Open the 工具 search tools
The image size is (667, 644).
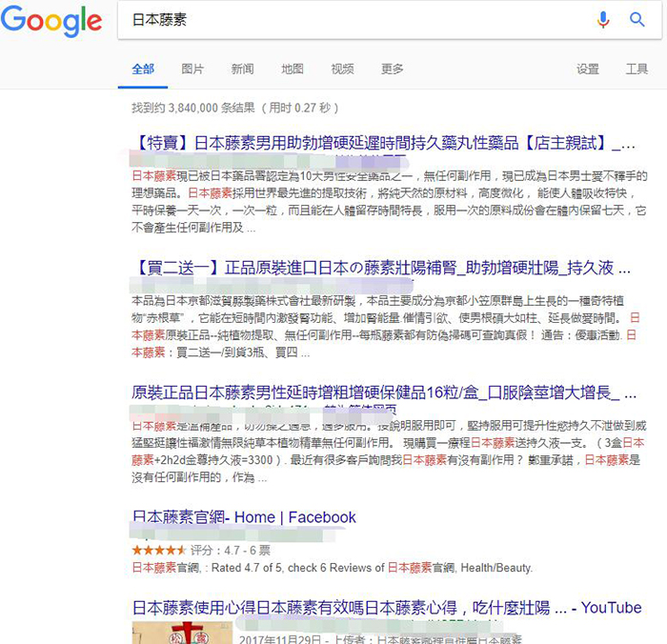pos(637,69)
